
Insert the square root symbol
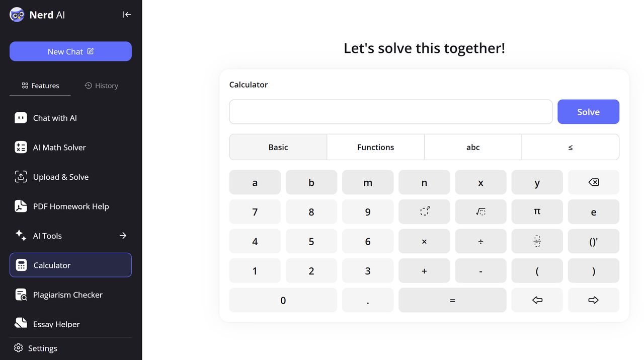tap(480, 212)
